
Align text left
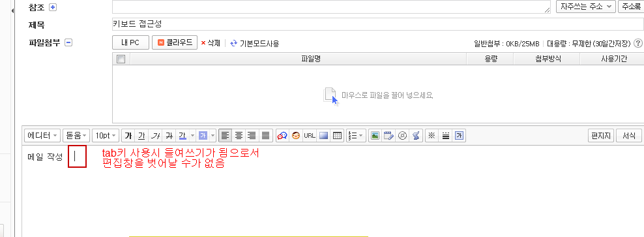point(225,135)
